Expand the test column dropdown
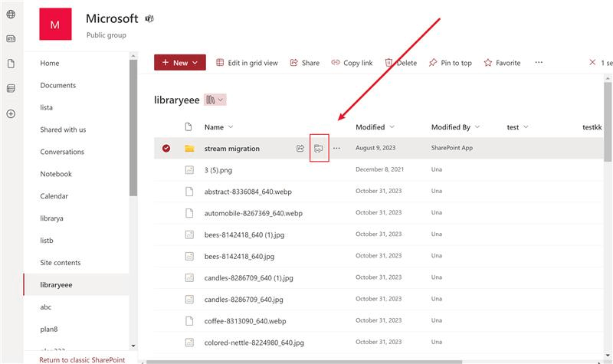This screenshot has width=613, height=364. (x=526, y=126)
